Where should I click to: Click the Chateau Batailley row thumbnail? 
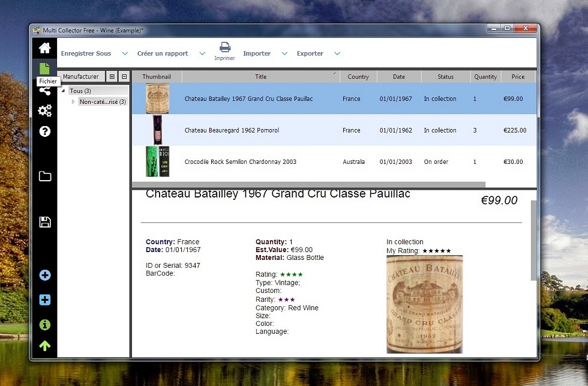(x=157, y=98)
